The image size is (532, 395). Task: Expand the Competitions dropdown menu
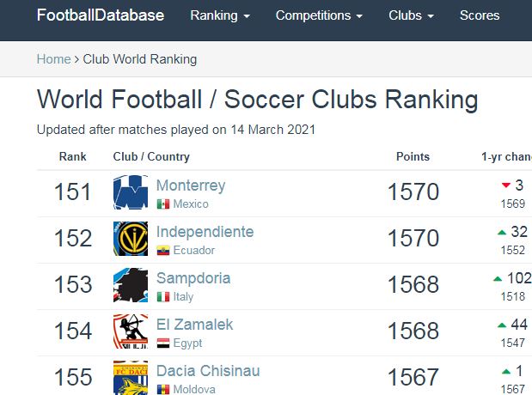[x=319, y=15]
